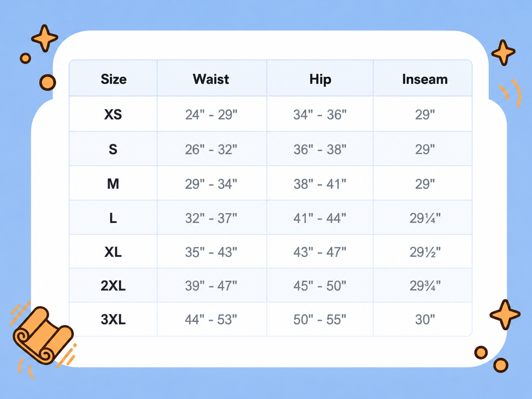Click the S waist value 26" - 32"
This screenshot has height=399, width=532.
click(211, 149)
